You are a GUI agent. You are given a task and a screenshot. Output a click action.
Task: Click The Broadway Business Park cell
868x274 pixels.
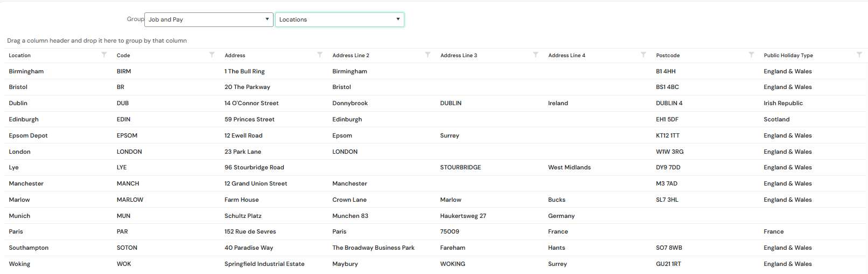tap(374, 248)
